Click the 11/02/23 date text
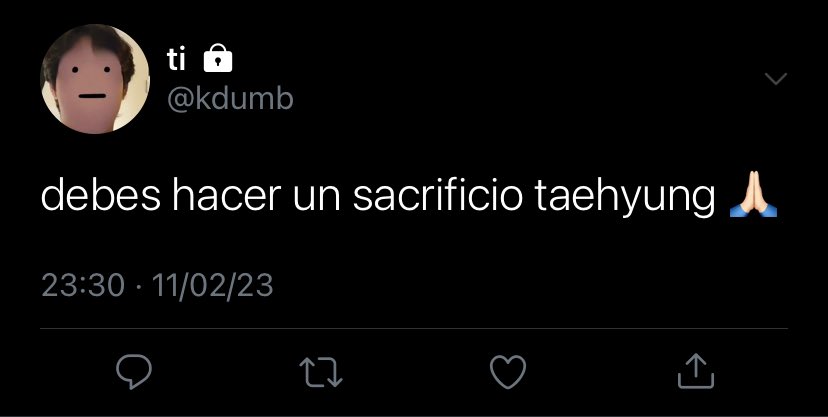Image resolution: width=828 pixels, height=417 pixels. point(212,286)
